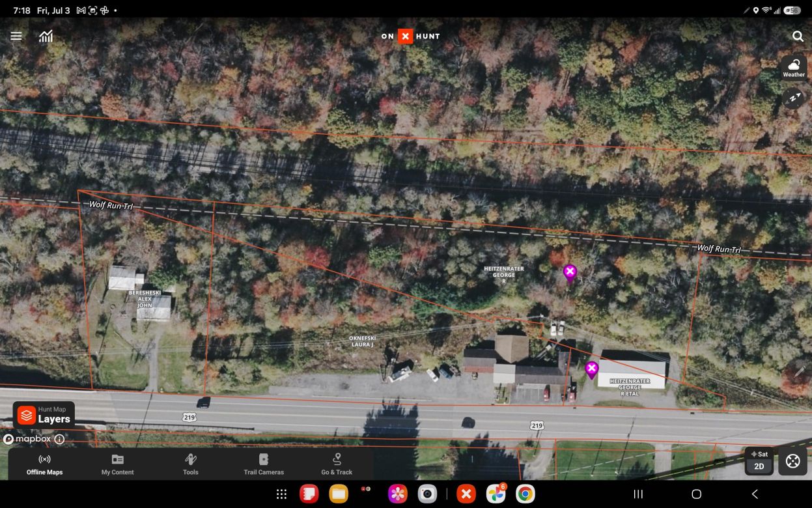
Task: Tap the Android back button
Action: (x=755, y=494)
